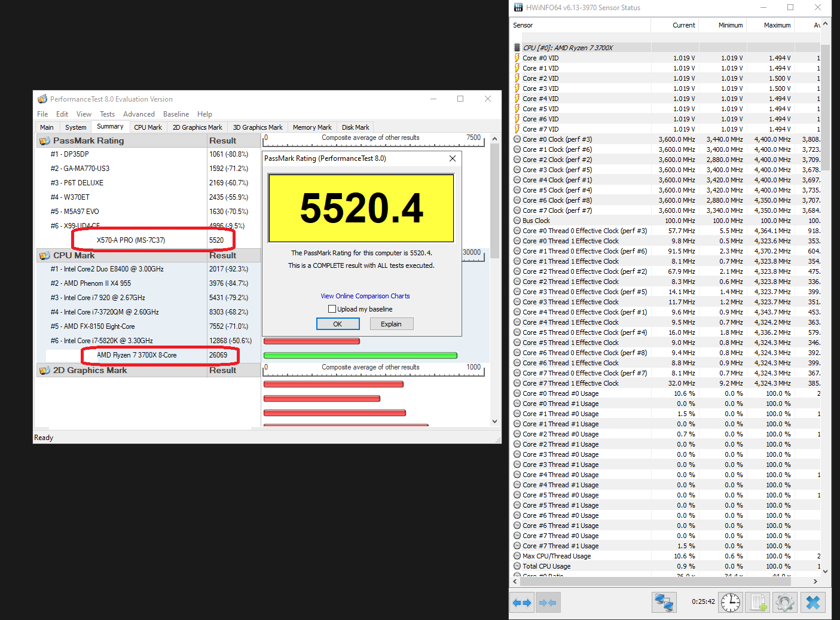Click the icon beside Total CPU Usage

pyautogui.click(x=517, y=566)
